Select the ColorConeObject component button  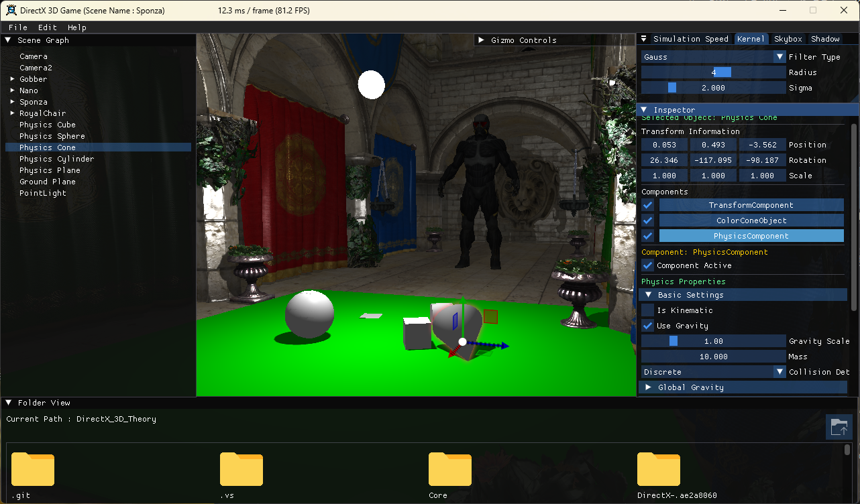751,220
